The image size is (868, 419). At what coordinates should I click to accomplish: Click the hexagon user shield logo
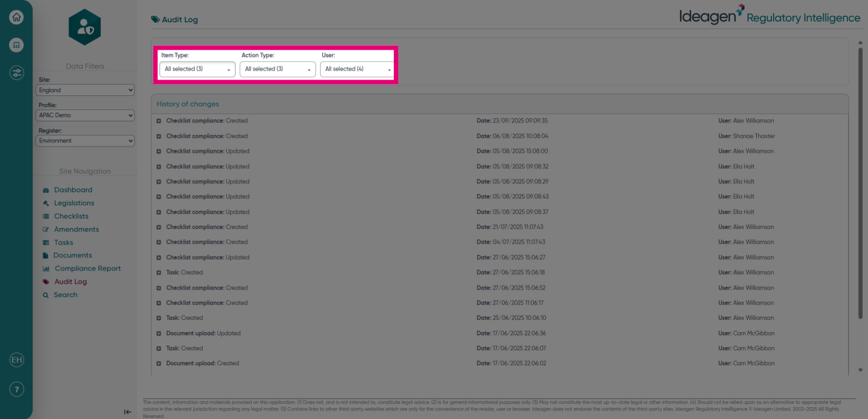pos(85,27)
